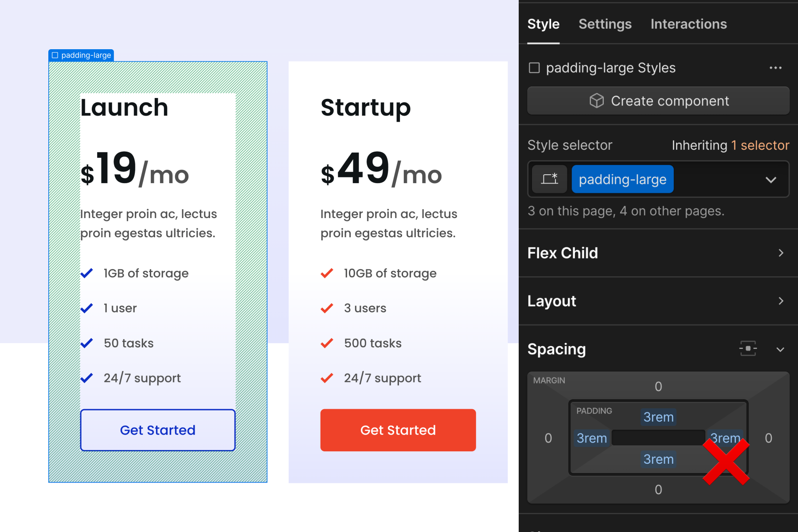
Task: Click the Inheriting 1 selector link
Action: pyautogui.click(x=730, y=145)
